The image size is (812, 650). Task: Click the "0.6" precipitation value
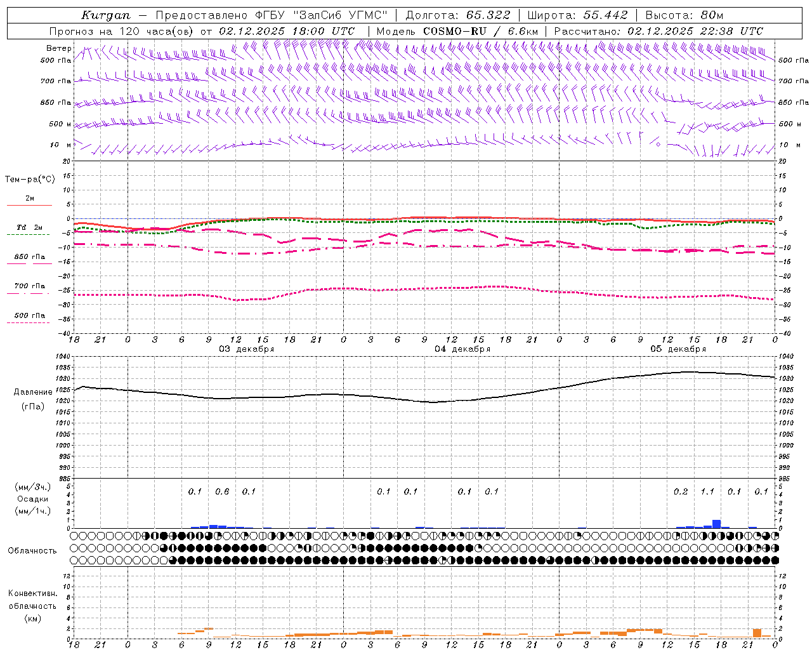point(222,491)
